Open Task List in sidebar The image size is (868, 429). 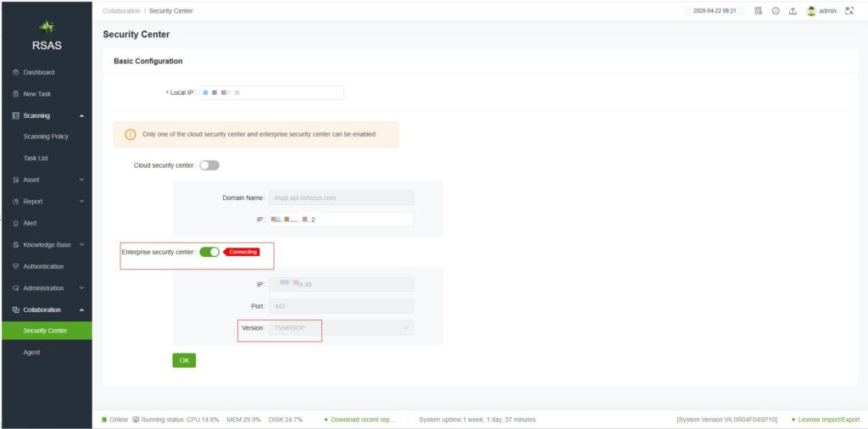coord(36,158)
